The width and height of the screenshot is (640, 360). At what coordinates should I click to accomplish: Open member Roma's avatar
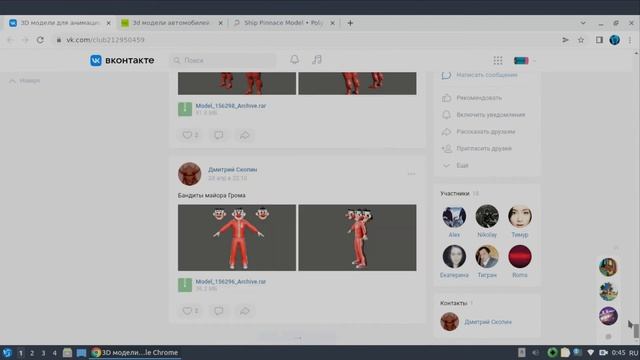(520, 256)
